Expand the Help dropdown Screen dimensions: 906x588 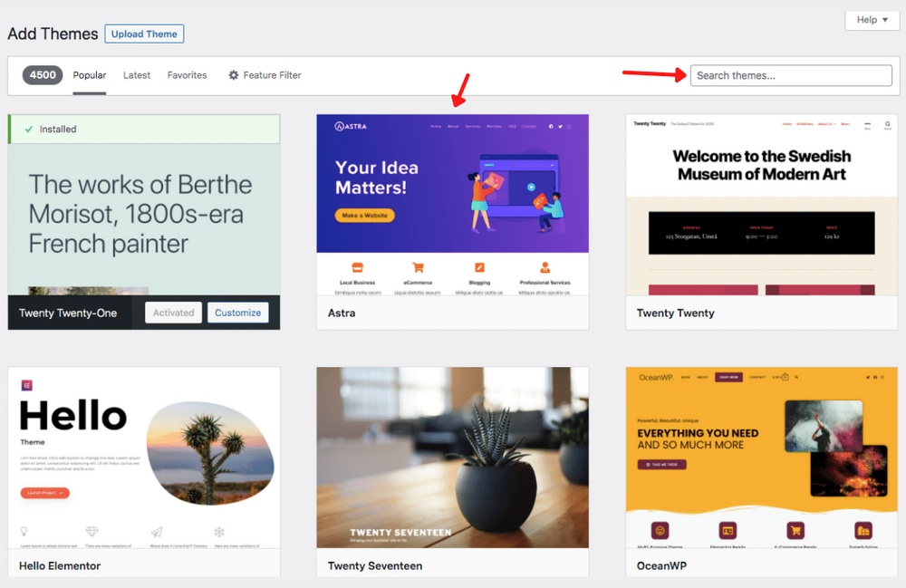(x=872, y=20)
